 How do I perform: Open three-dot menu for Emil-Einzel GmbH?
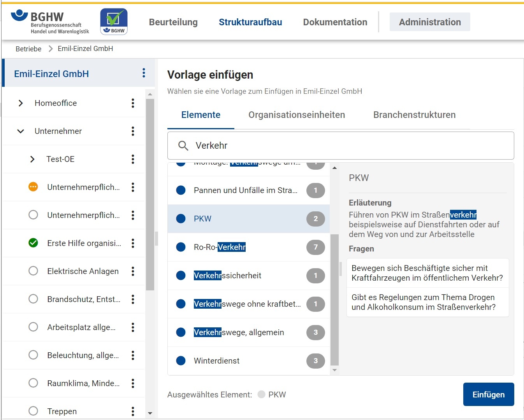click(144, 73)
